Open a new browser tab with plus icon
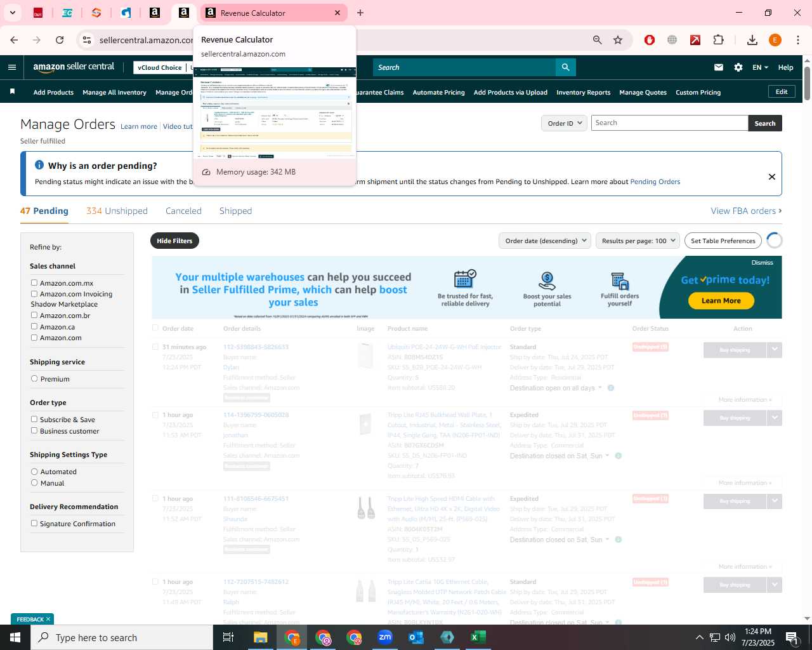812x650 pixels. click(x=360, y=13)
